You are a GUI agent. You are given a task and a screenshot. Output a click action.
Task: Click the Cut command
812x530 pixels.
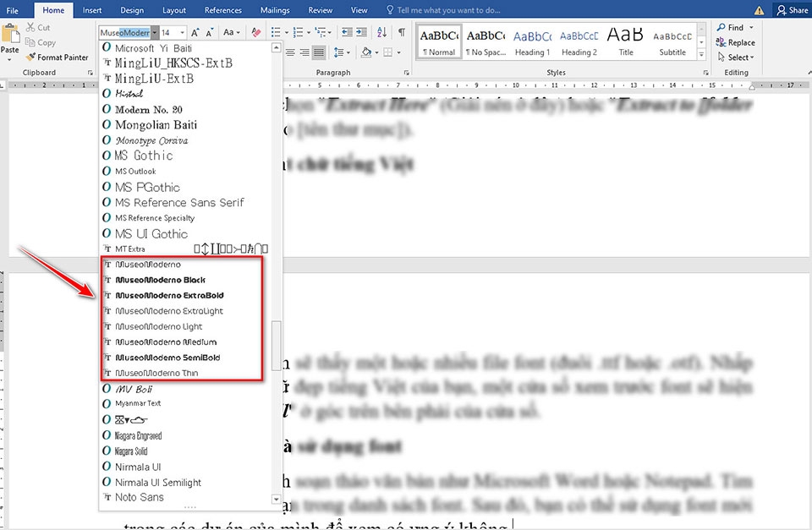[38, 27]
